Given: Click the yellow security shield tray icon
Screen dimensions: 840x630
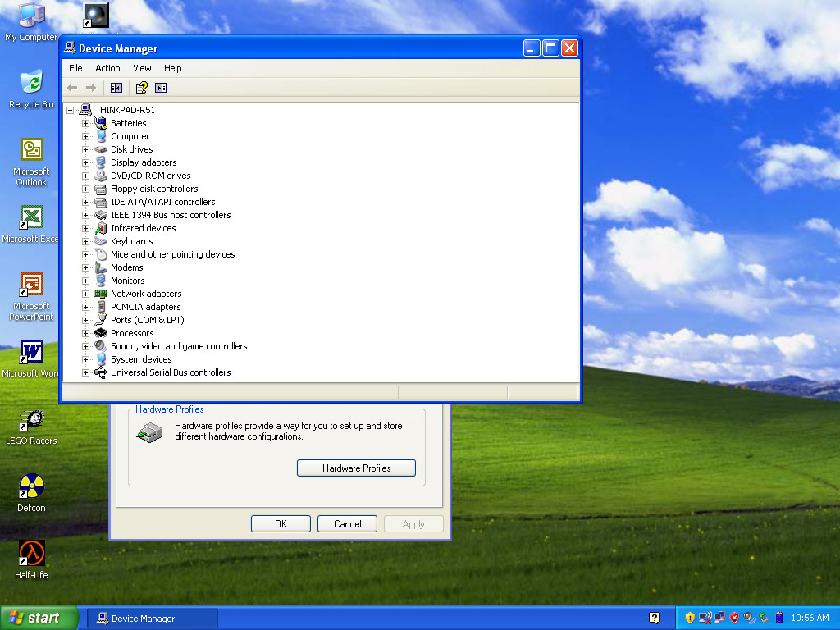Looking at the screenshot, I should pyautogui.click(x=690, y=618).
